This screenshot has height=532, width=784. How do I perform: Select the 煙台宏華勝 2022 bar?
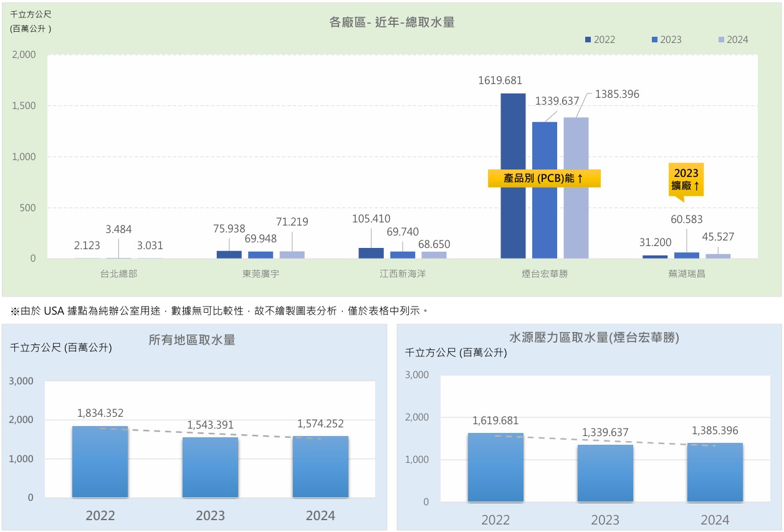click(513, 176)
